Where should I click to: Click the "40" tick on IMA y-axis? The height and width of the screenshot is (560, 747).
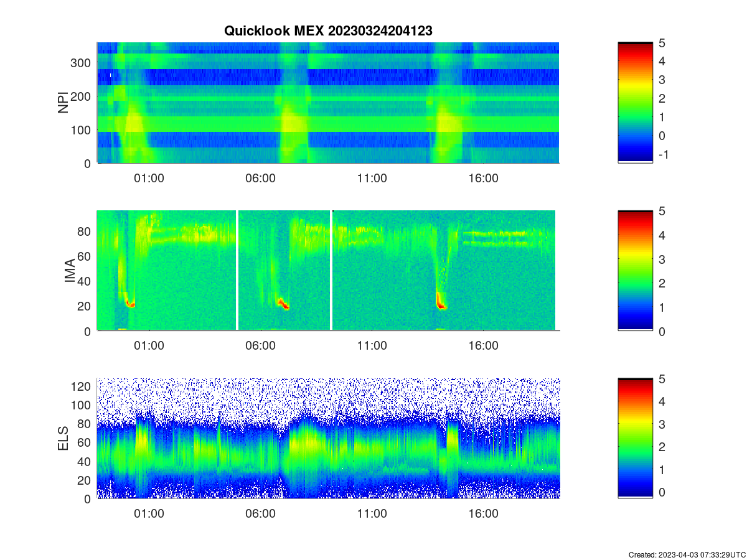85,281
